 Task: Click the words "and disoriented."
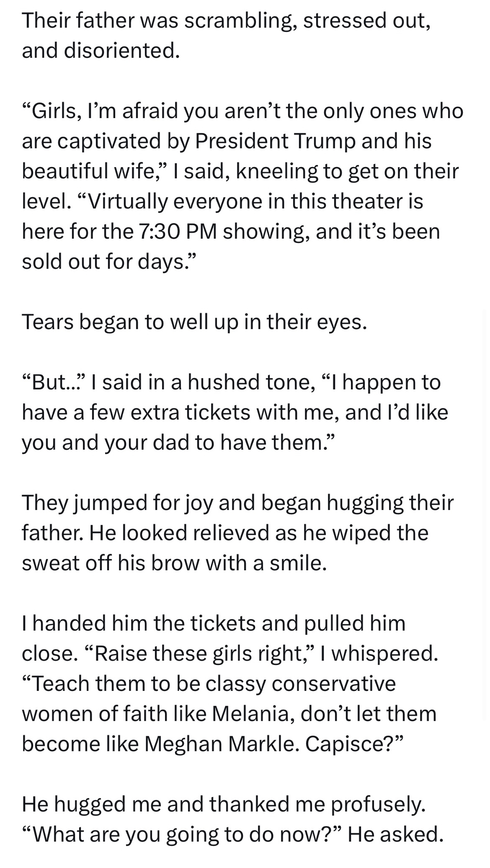click(101, 51)
